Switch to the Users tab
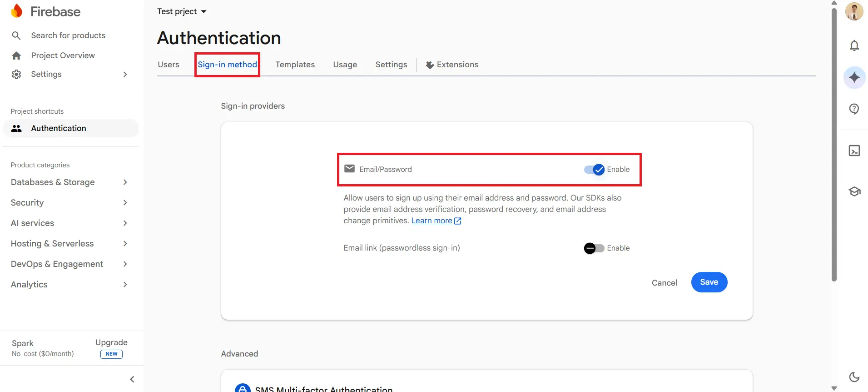This screenshot has height=392, width=868. (169, 65)
